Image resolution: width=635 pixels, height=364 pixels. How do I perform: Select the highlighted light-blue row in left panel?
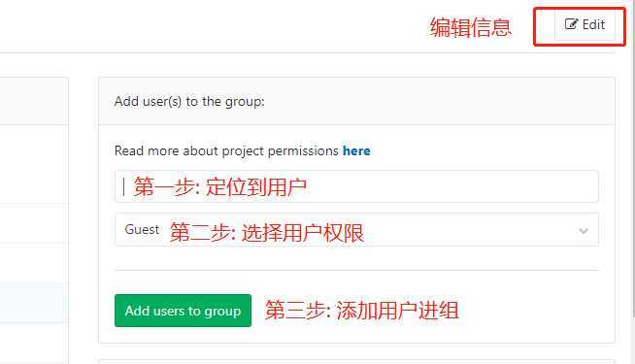34,303
